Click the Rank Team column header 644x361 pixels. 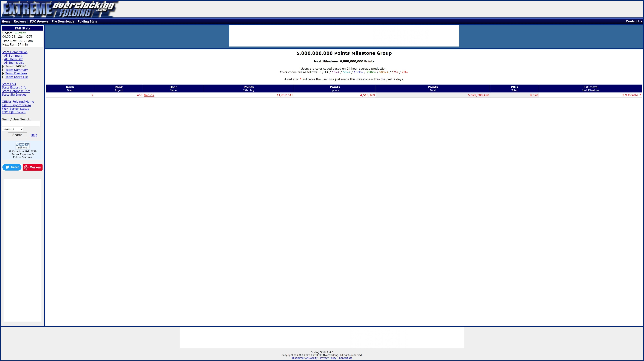coord(70,89)
